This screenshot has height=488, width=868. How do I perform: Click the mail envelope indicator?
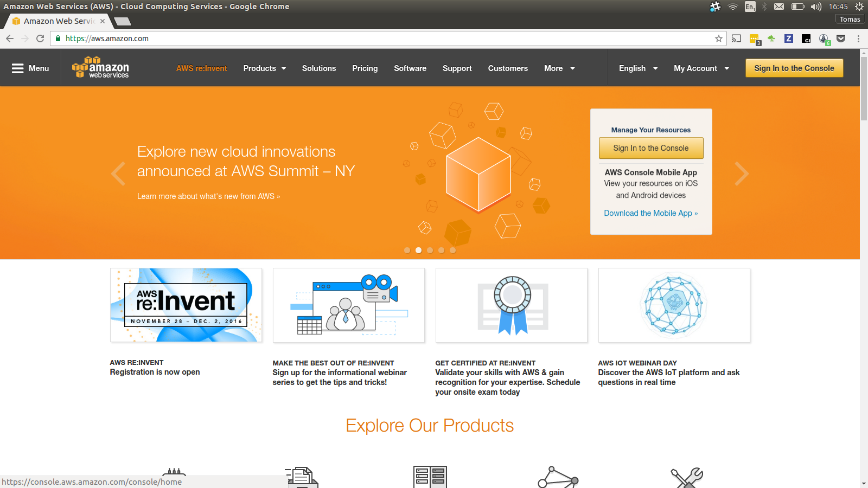tap(779, 7)
